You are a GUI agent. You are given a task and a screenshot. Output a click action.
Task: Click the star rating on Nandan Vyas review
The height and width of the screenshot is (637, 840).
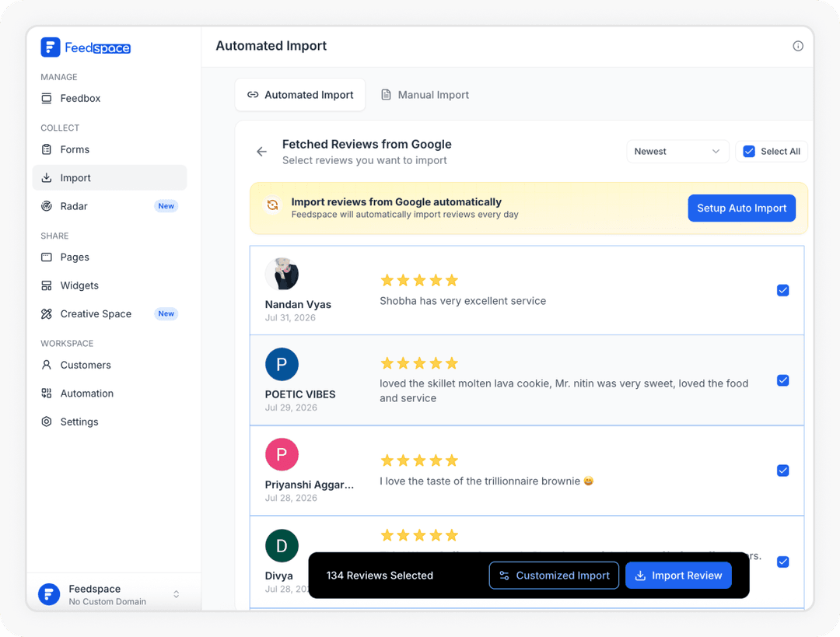tap(419, 280)
